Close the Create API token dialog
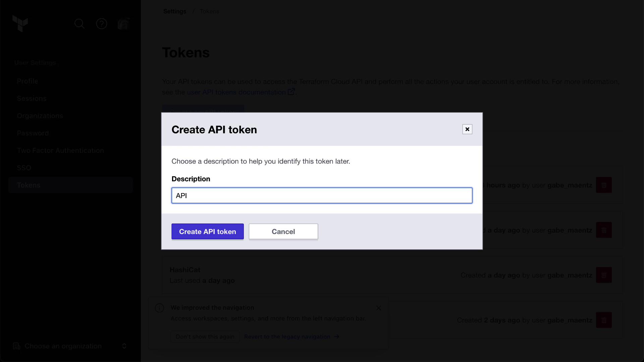 (467, 129)
